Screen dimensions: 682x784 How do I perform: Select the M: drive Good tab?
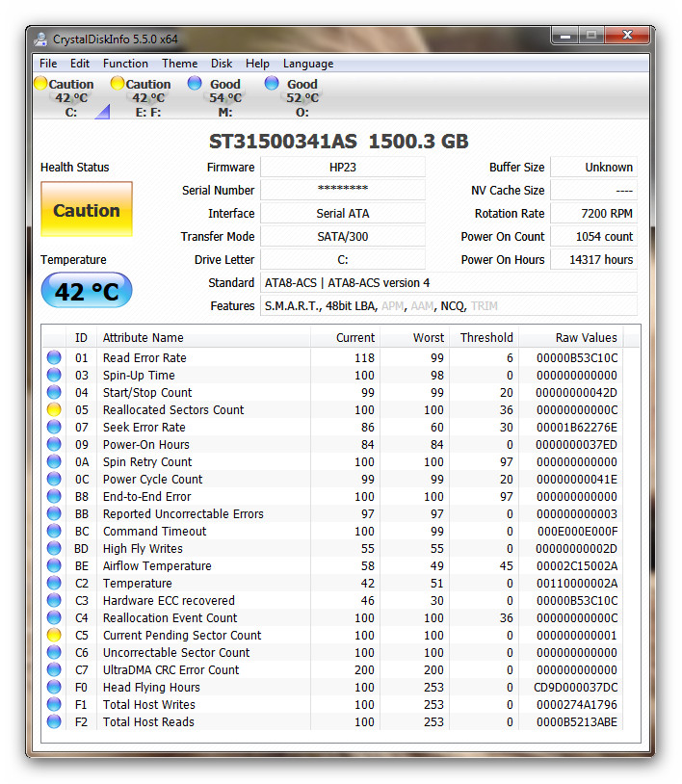click(219, 97)
